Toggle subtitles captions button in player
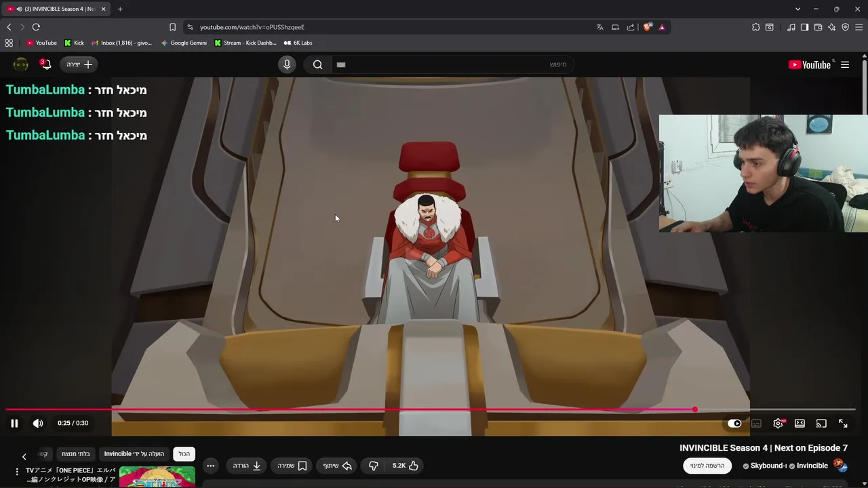 pos(756,424)
